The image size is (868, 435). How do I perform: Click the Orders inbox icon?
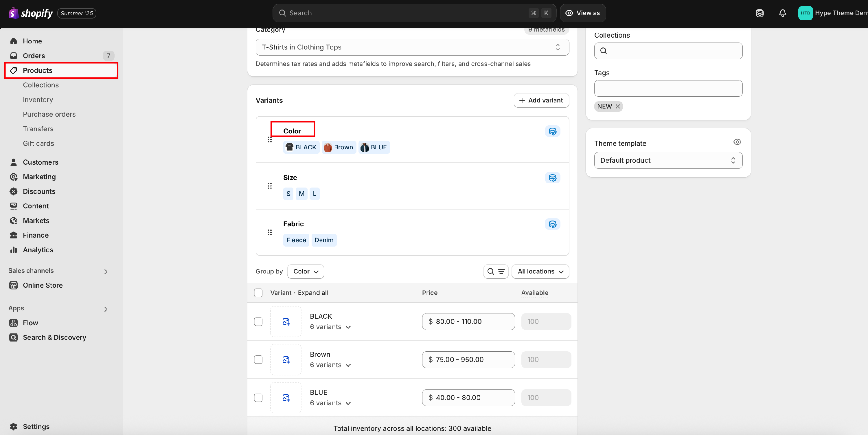pyautogui.click(x=14, y=56)
